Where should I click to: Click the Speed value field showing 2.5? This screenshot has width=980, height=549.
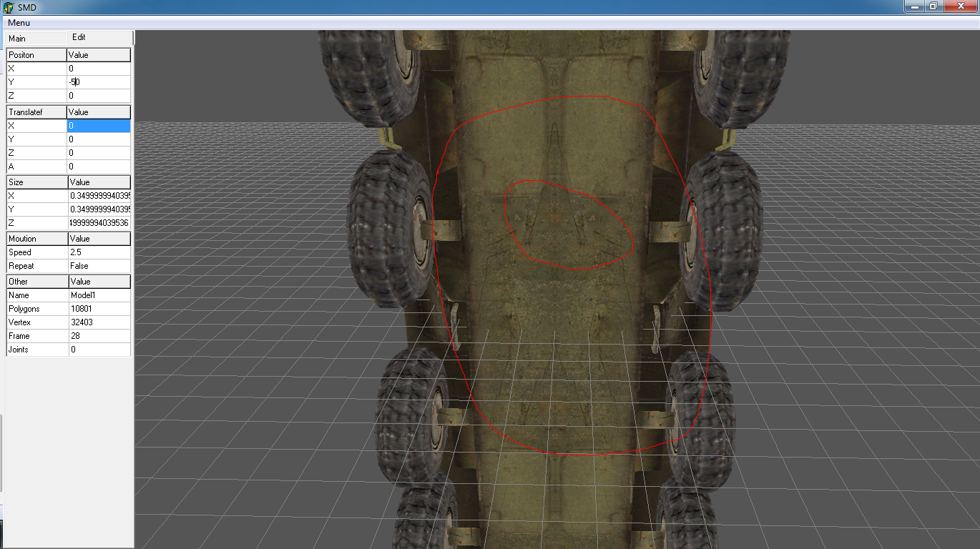click(99, 252)
